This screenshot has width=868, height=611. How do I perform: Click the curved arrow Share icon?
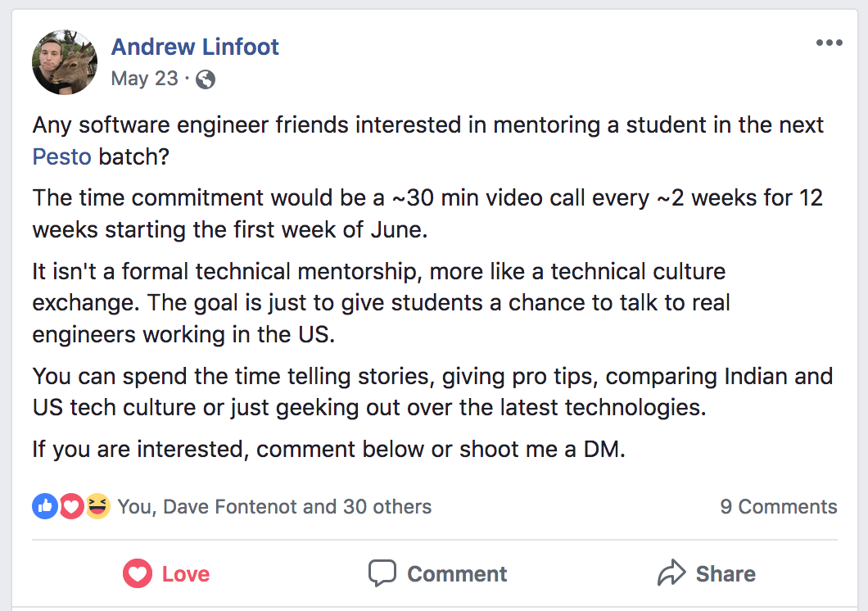pyautogui.click(x=671, y=573)
